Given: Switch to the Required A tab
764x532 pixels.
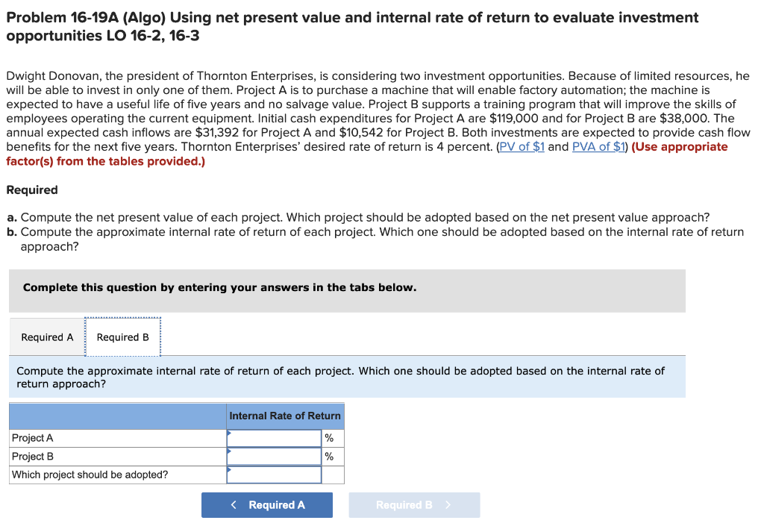Looking at the screenshot, I should 46,337.
